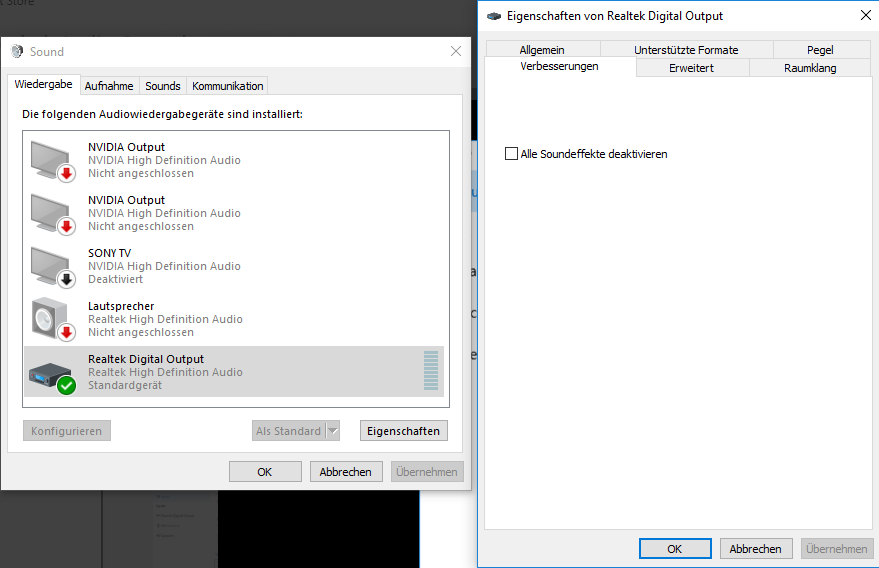Click Abbrechen in Eigenschaften window

756,548
